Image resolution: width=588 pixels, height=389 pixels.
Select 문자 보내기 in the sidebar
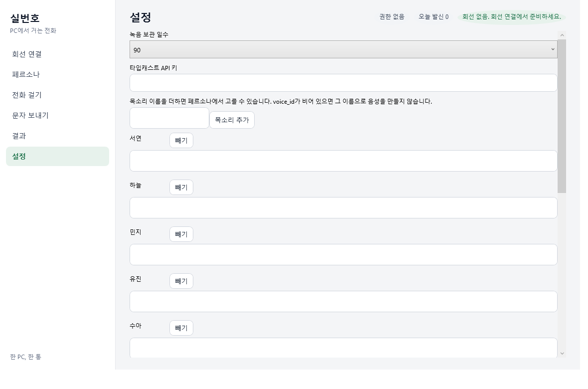click(57, 115)
